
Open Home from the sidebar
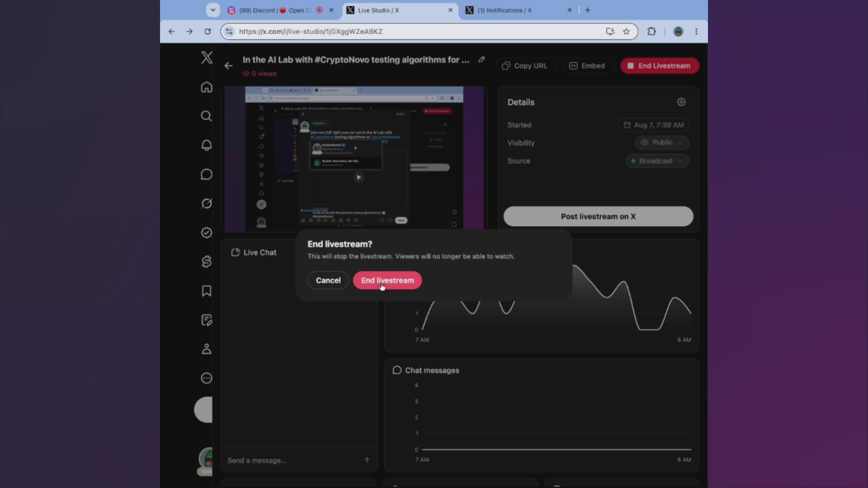pyautogui.click(x=207, y=87)
